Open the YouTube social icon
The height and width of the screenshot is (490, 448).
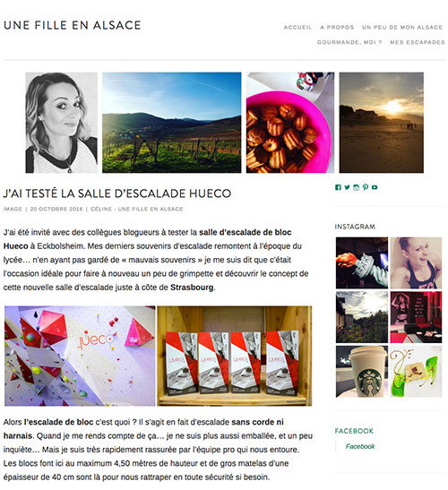[x=375, y=187]
